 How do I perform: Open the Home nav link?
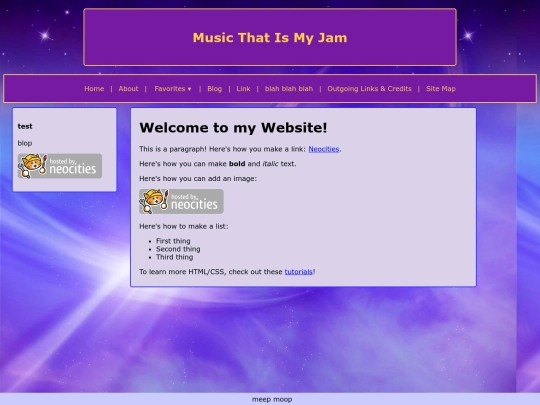coord(94,89)
